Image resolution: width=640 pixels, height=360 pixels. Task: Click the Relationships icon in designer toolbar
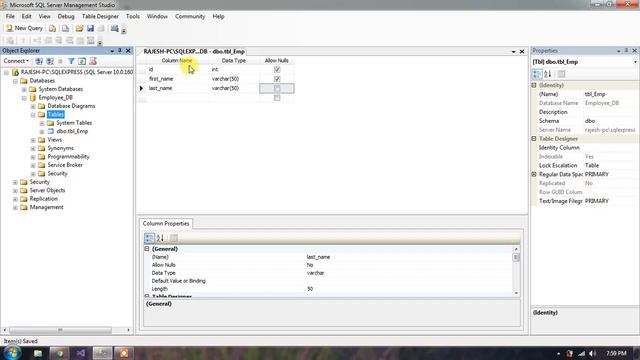pyautogui.click(x=37, y=40)
